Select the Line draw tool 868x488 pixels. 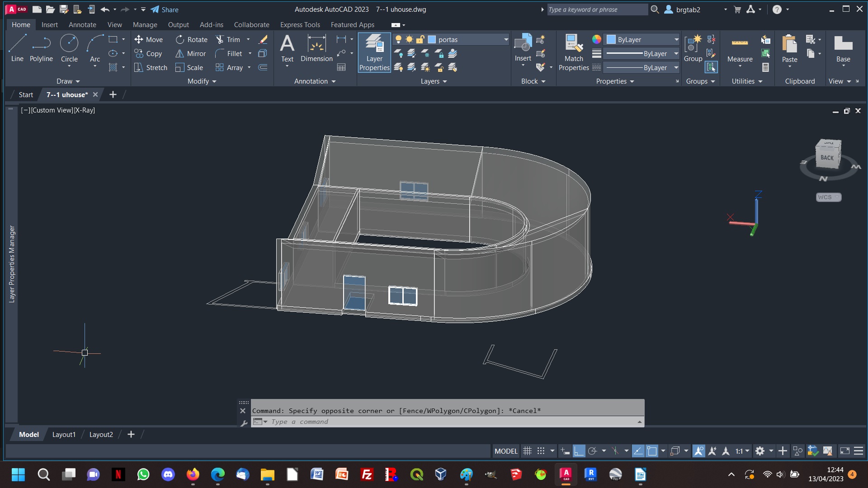click(x=17, y=48)
